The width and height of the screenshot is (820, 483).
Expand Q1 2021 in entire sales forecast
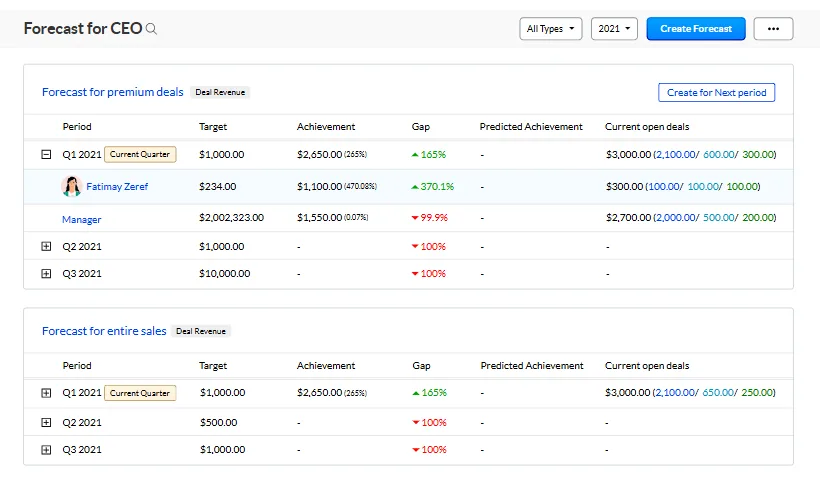46,394
